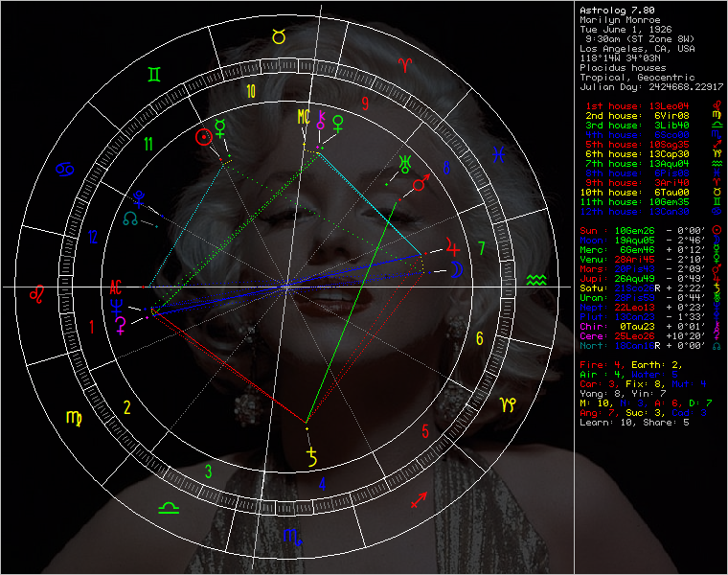Select the Saturn glyph at chart bottom

[x=311, y=455]
